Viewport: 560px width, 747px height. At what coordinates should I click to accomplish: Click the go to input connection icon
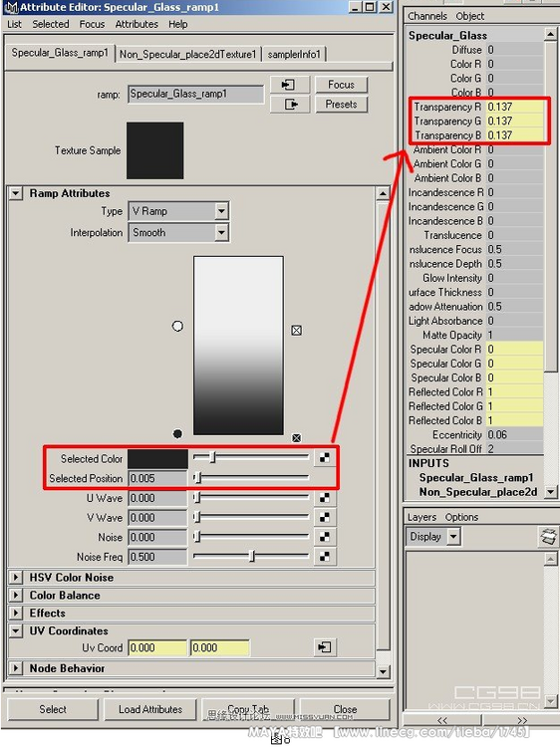point(289,86)
